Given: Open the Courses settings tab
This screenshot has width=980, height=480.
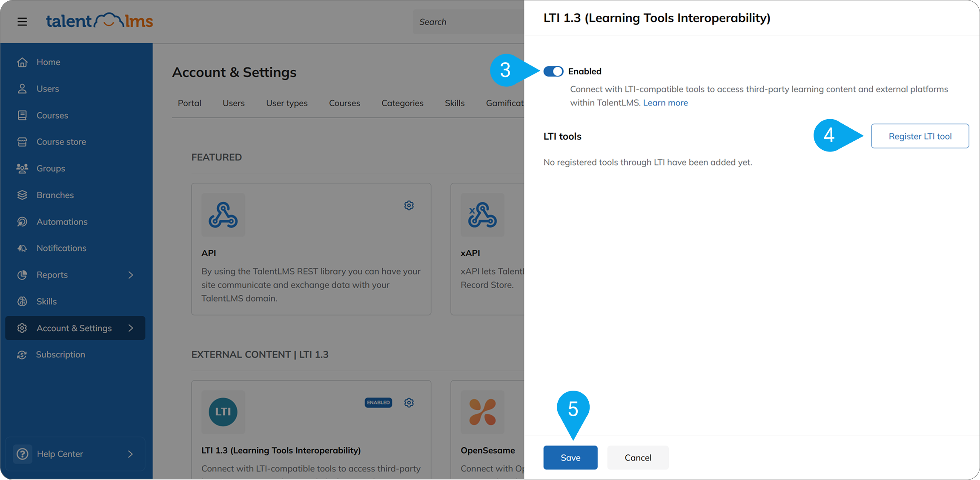Looking at the screenshot, I should pos(344,103).
